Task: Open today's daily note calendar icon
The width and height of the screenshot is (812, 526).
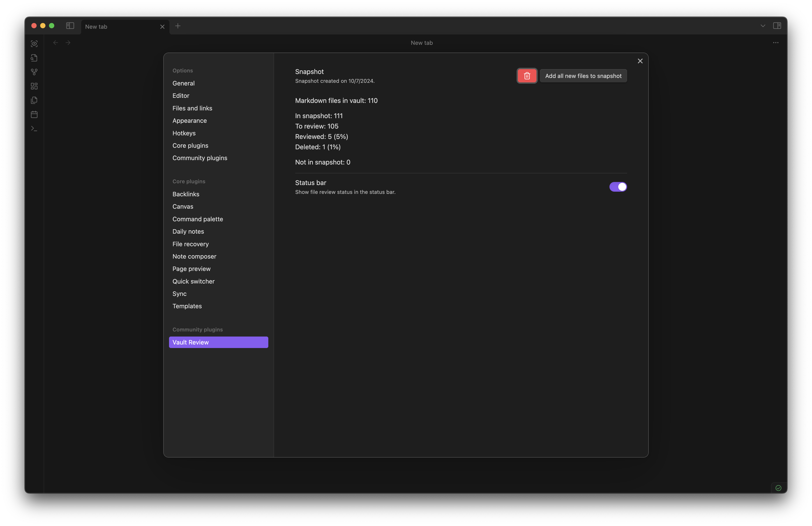Action: (x=34, y=114)
